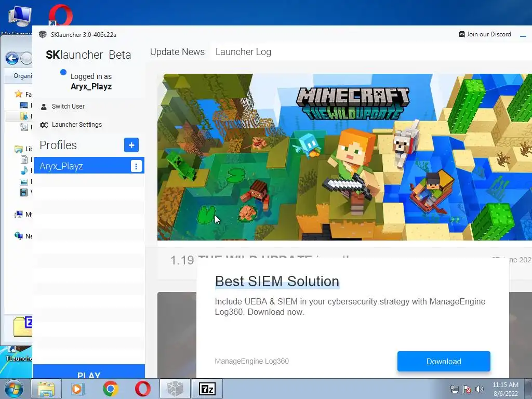This screenshot has height=399, width=532.
Task: Click the volume speaker tray icon
Action: point(480,389)
